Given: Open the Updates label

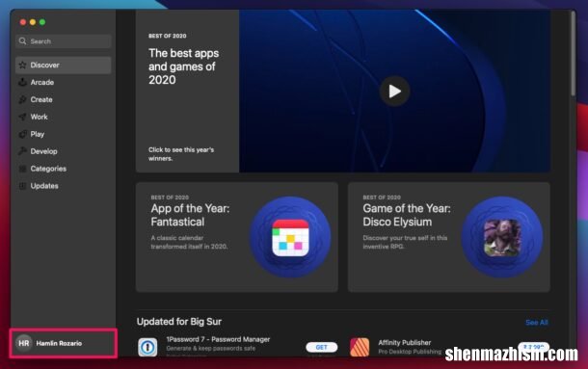Looking at the screenshot, I should (x=44, y=186).
